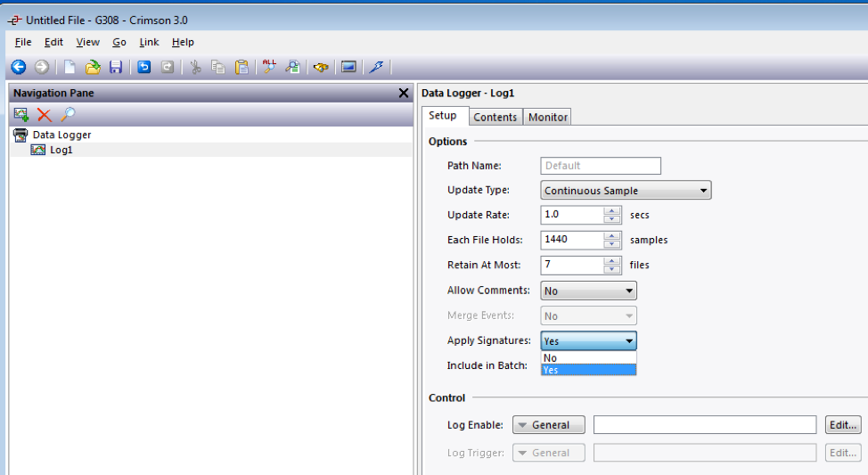Viewport: 868px width, 475px height.
Task: Click the grey Forward arrow toolbar icon
Action: [x=42, y=68]
